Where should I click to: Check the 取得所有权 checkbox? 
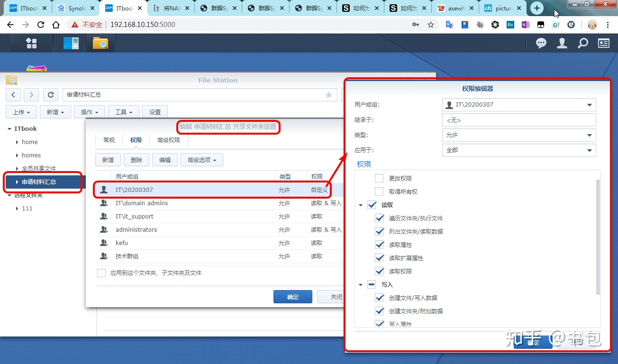pyautogui.click(x=379, y=191)
